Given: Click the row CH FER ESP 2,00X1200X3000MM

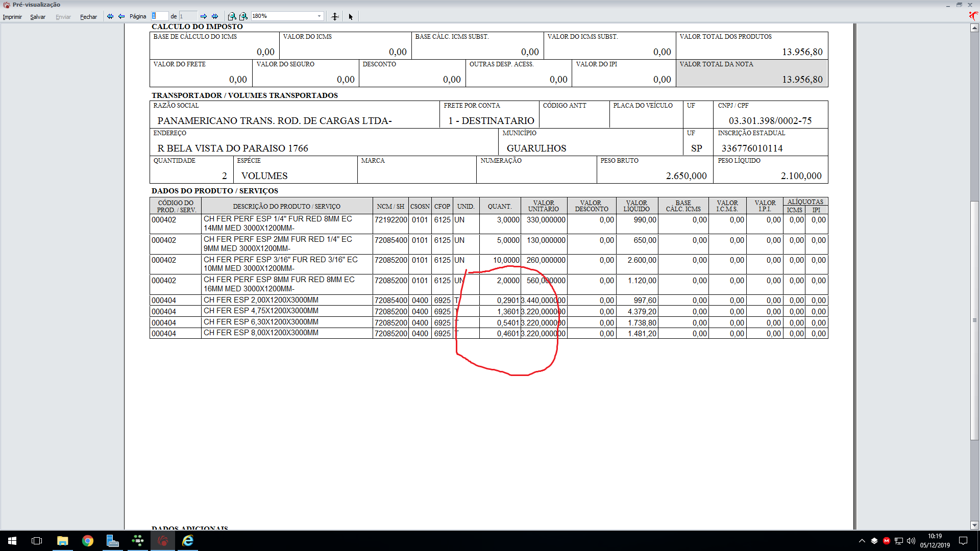Looking at the screenshot, I should pos(488,300).
